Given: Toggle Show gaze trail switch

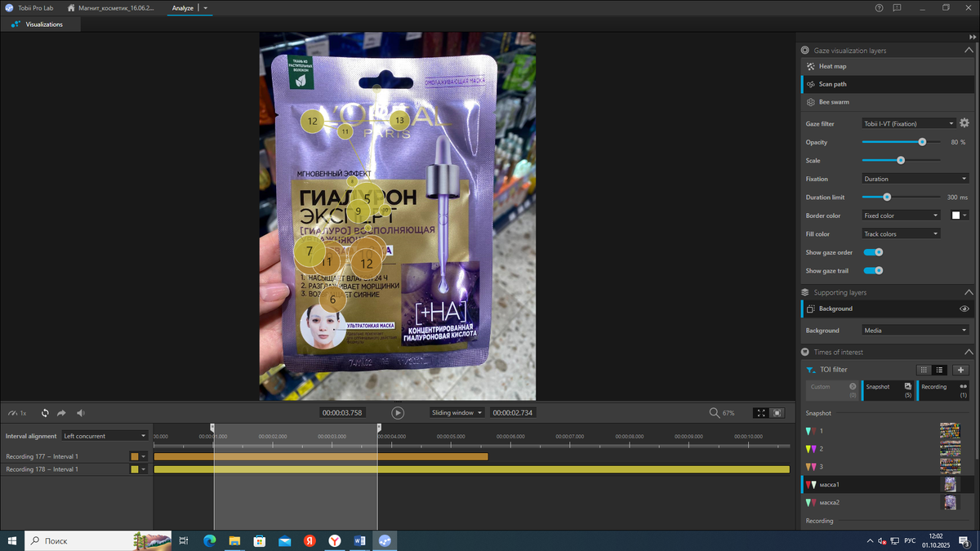Looking at the screenshot, I should pyautogui.click(x=873, y=270).
